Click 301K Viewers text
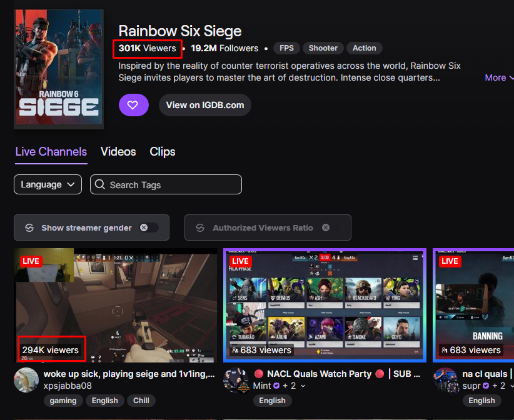This screenshot has height=420, width=514. [x=147, y=48]
